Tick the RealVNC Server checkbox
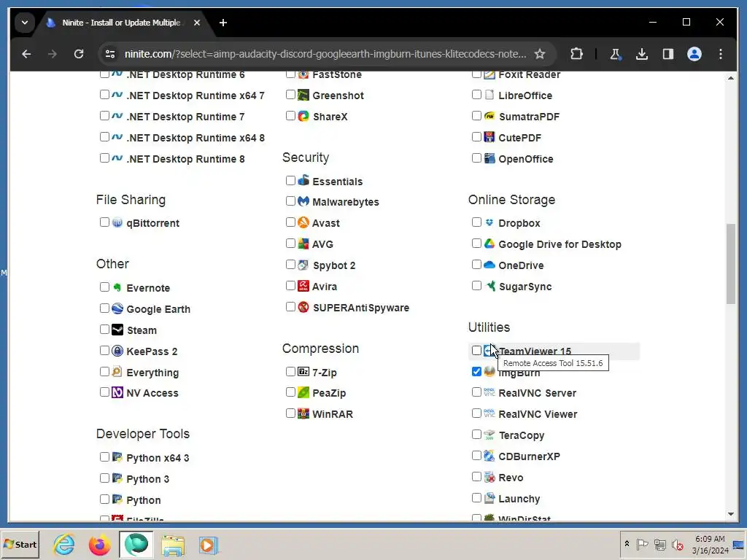This screenshot has height=560, width=747. (476, 392)
